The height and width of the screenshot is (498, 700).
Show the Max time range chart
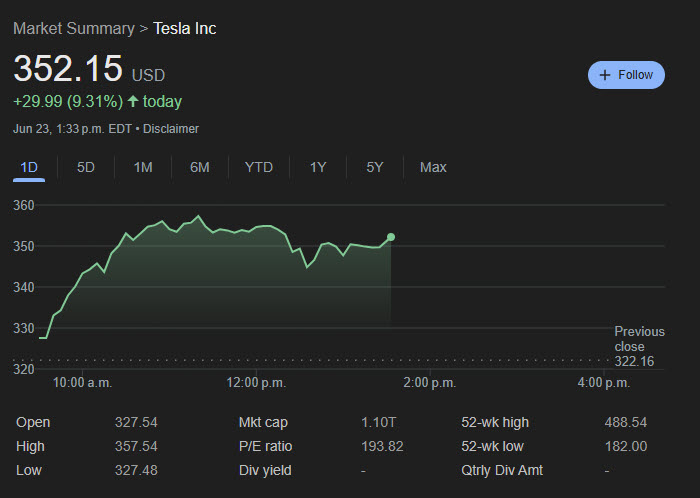(x=433, y=167)
